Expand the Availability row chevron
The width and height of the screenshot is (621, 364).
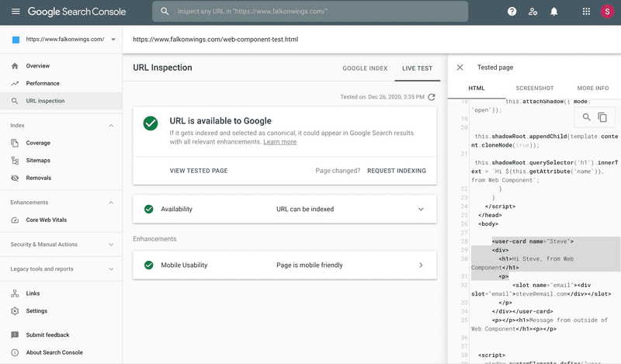click(421, 209)
